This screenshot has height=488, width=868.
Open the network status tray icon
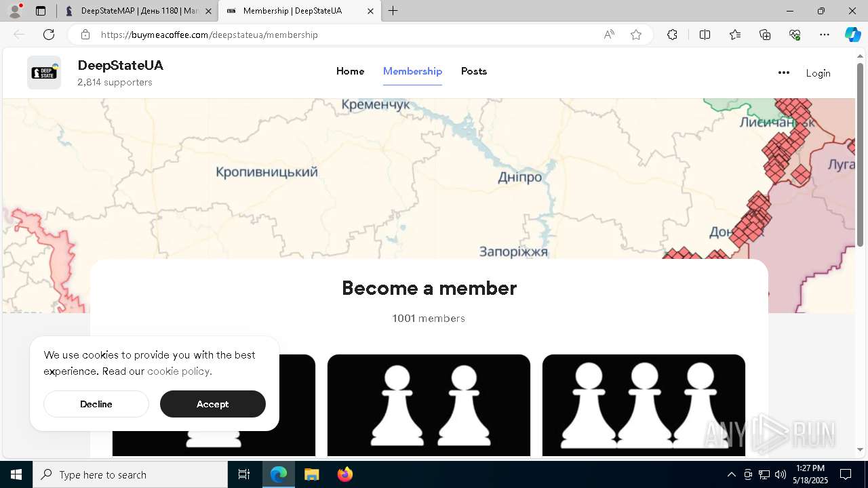(764, 474)
